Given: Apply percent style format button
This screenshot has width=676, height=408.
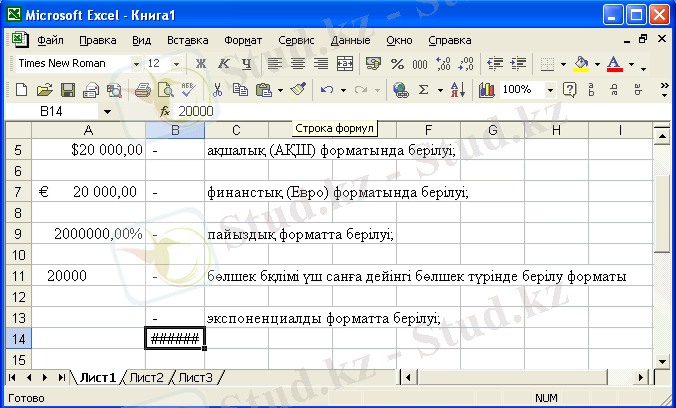Looking at the screenshot, I should [x=397, y=64].
